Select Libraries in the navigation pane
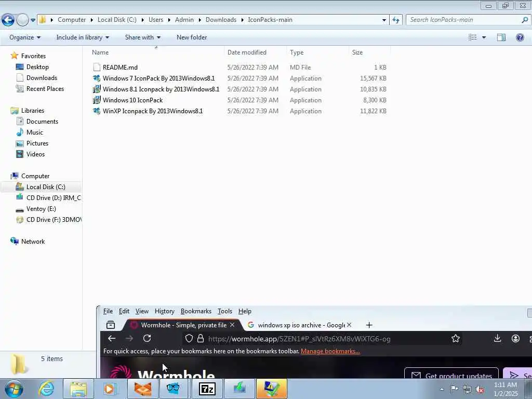The width and height of the screenshot is (532, 399). pyautogui.click(x=33, y=111)
